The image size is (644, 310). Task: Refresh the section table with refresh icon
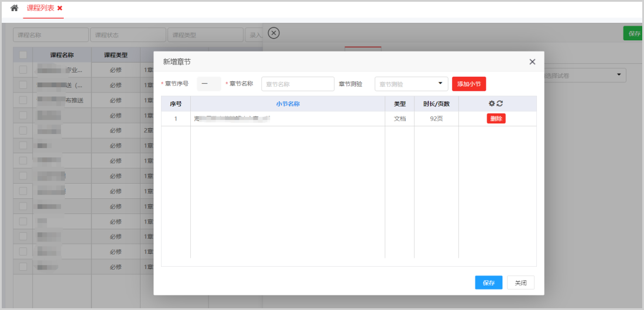500,104
